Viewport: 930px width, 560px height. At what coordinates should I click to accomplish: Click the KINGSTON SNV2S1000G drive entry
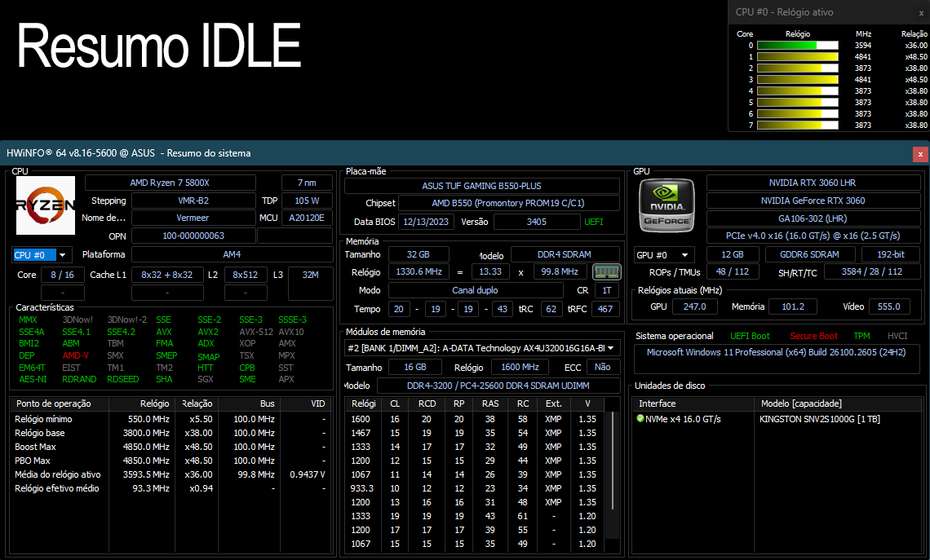pyautogui.click(x=820, y=419)
